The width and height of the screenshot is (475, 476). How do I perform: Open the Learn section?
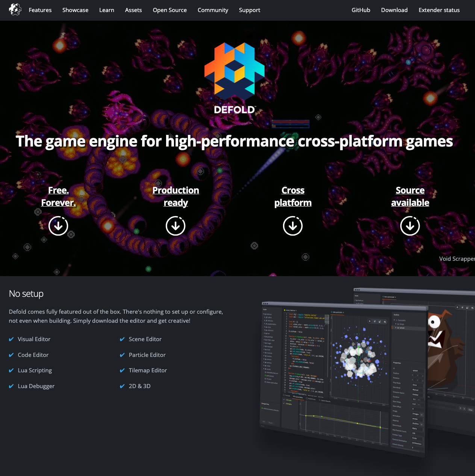pos(107,10)
